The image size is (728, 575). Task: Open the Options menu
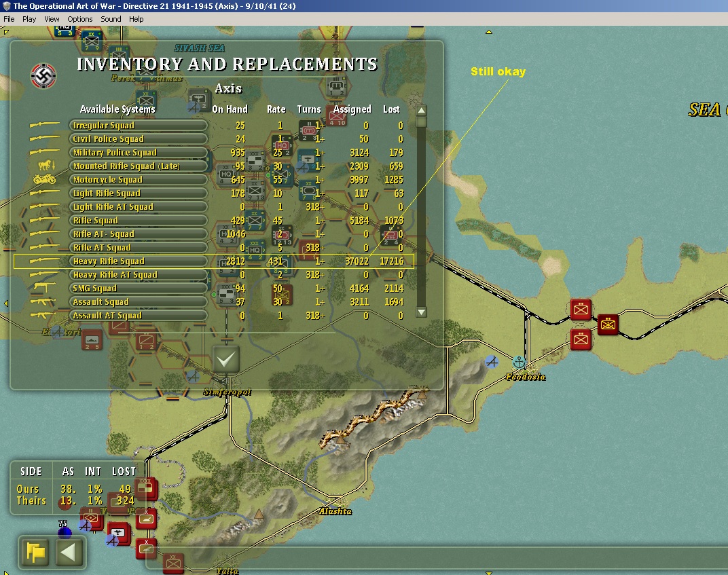[80, 19]
